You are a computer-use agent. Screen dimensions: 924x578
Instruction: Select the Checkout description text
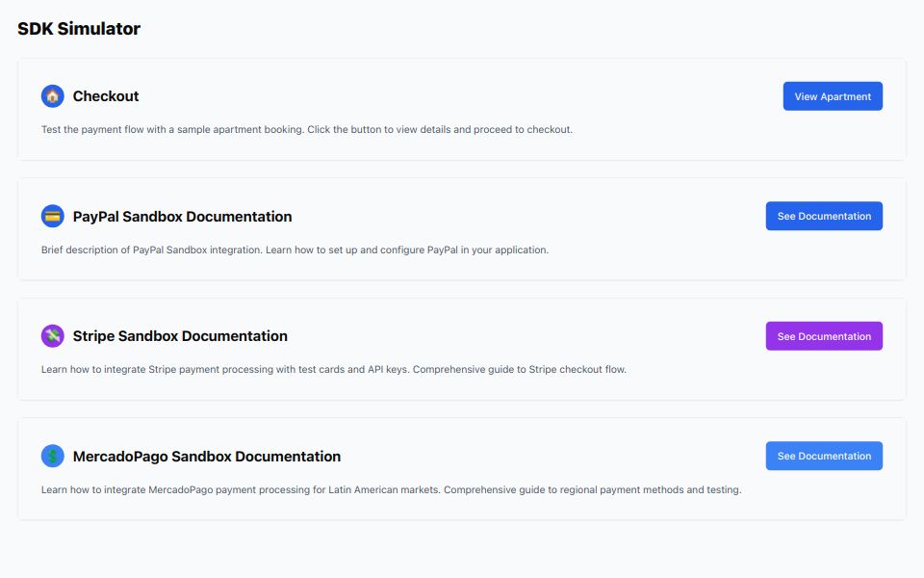305,129
